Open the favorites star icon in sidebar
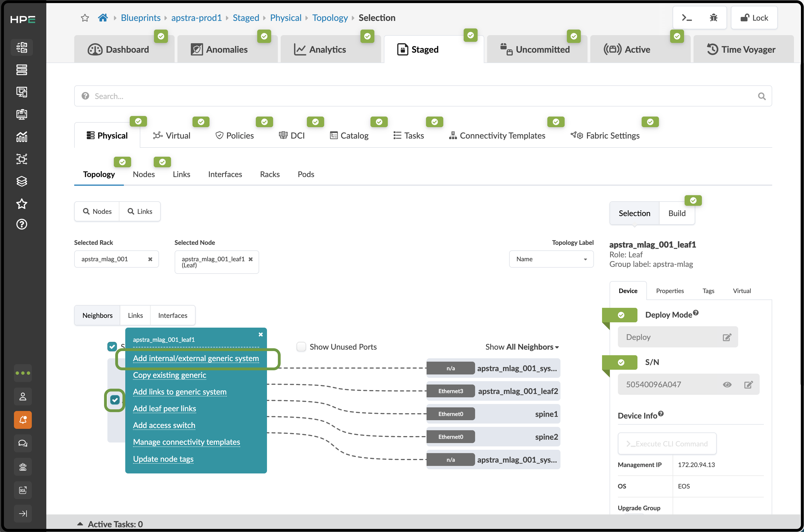This screenshot has width=804, height=532. (x=22, y=204)
